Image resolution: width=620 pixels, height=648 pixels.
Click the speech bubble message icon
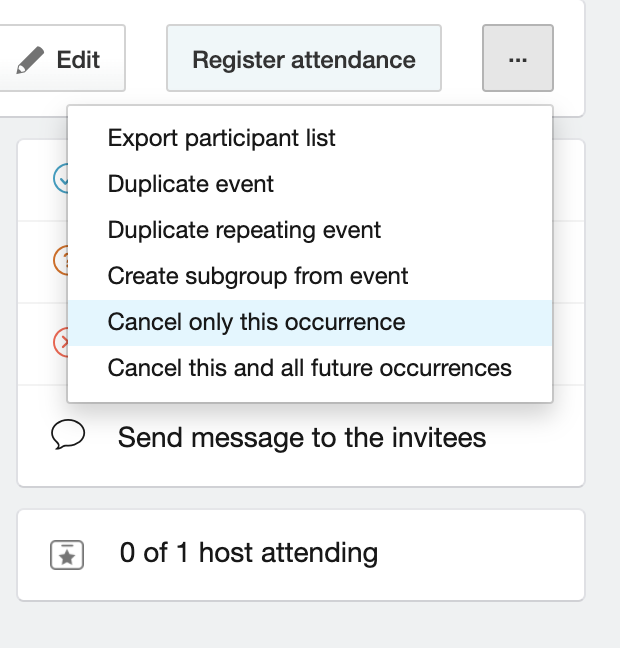(x=68, y=434)
